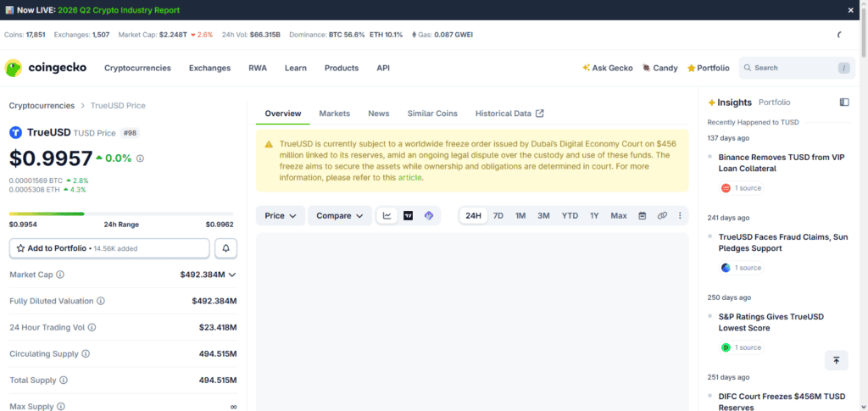Add TrueUSD to Portfolio
The height and width of the screenshot is (411, 868).
109,248
